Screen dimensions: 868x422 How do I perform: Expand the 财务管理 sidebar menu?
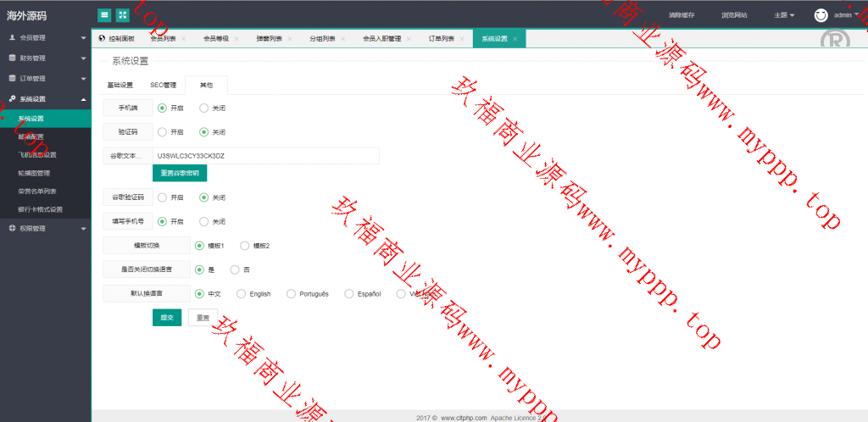(45, 58)
